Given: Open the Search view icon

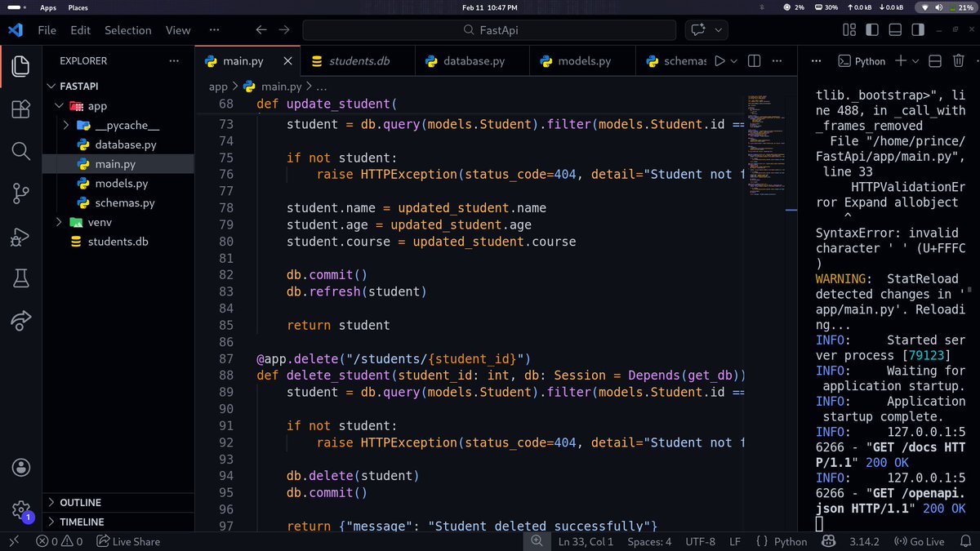Looking at the screenshot, I should point(20,151).
